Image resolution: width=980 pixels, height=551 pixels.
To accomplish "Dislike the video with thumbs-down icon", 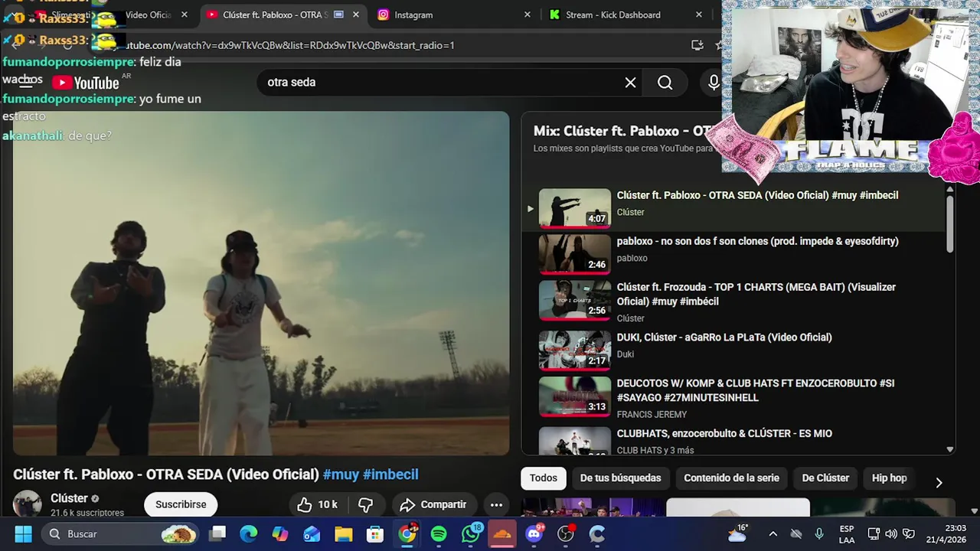I will tap(366, 504).
